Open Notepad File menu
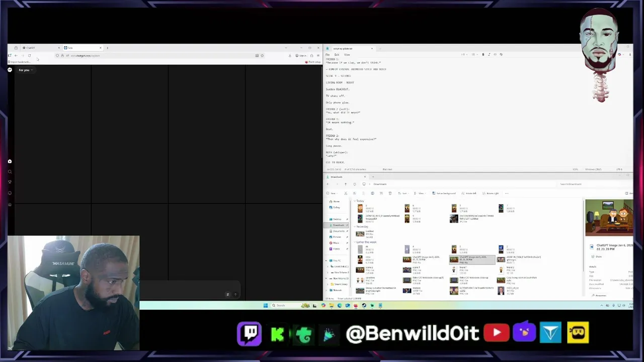This screenshot has height=362, width=644. click(x=328, y=54)
